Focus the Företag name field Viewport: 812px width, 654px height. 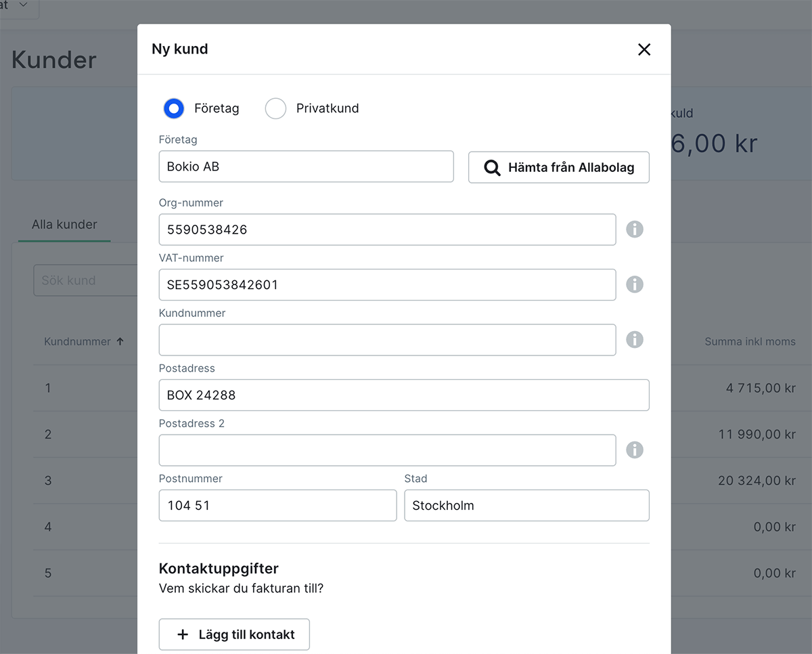tap(306, 167)
